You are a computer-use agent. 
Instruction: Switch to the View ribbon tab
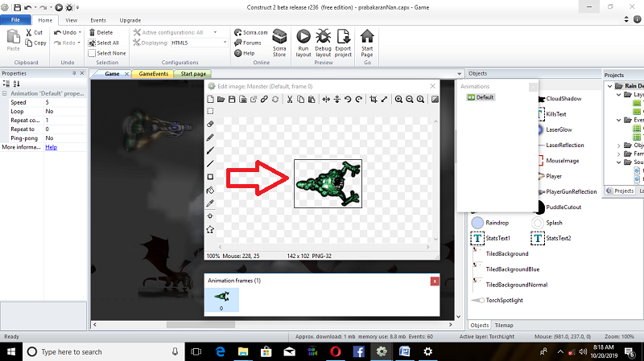(71, 20)
